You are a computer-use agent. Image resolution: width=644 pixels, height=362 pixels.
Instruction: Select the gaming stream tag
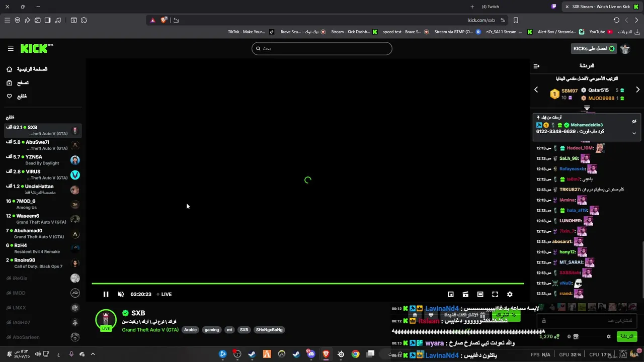coord(212,330)
